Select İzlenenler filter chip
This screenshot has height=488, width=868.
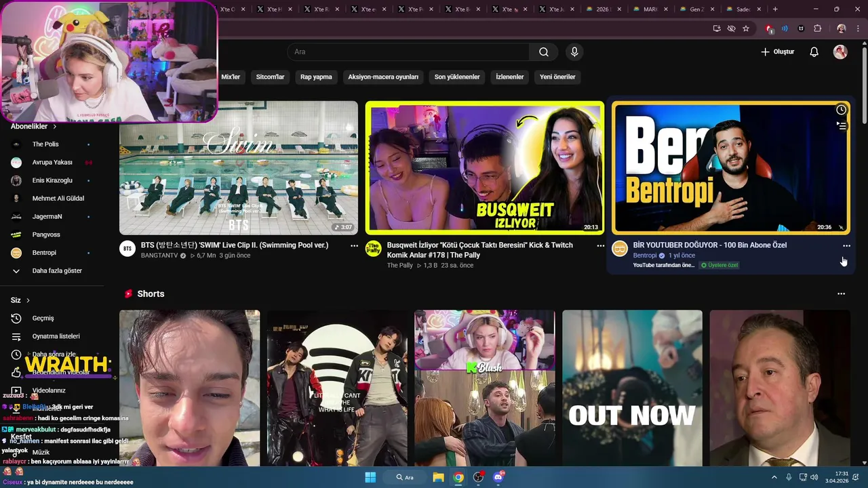pos(510,77)
